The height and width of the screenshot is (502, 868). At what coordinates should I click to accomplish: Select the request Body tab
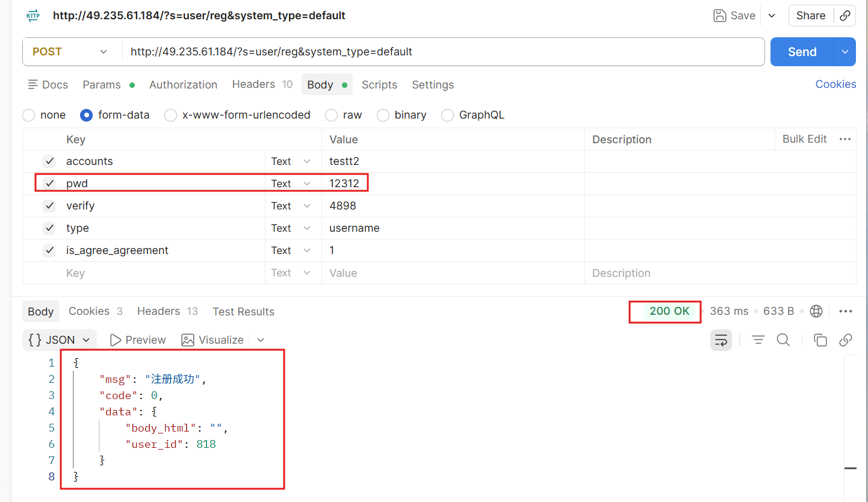point(327,85)
